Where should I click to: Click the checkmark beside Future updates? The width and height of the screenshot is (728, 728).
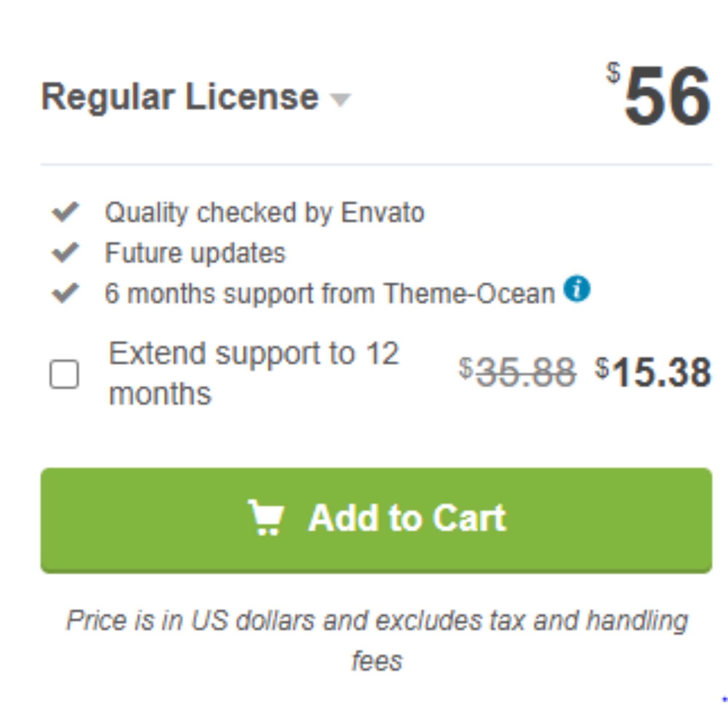65,252
